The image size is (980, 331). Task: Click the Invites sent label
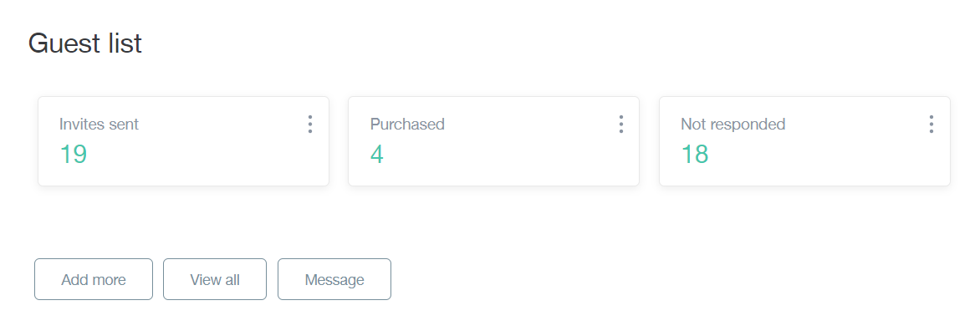[99, 125]
